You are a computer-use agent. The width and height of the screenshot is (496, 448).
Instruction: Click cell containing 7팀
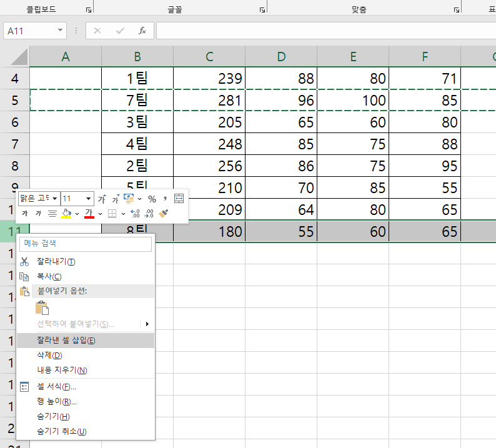tap(137, 101)
